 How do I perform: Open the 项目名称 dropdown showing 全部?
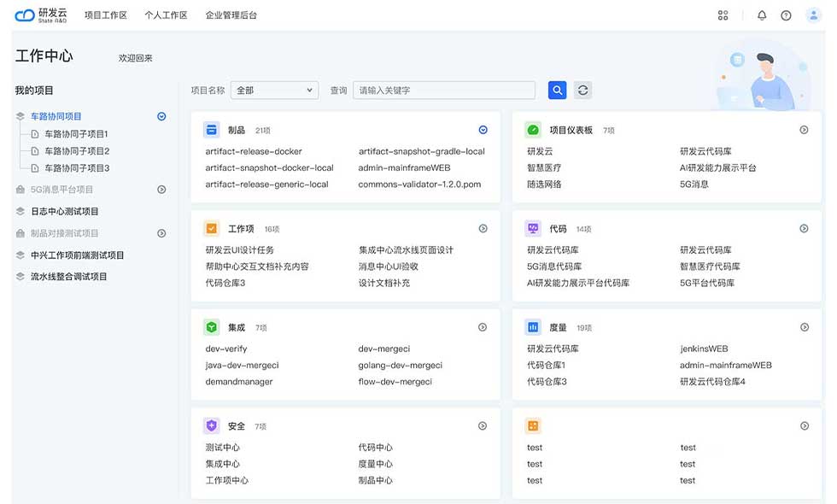(x=274, y=91)
